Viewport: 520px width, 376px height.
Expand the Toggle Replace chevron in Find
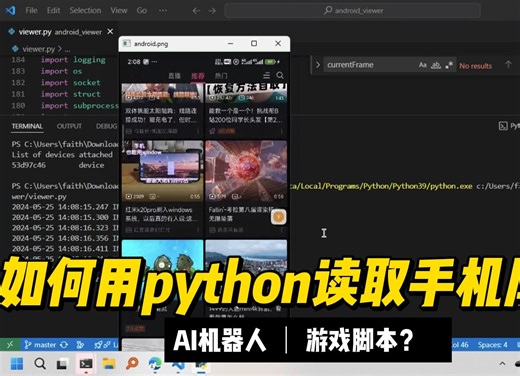[x=318, y=65]
